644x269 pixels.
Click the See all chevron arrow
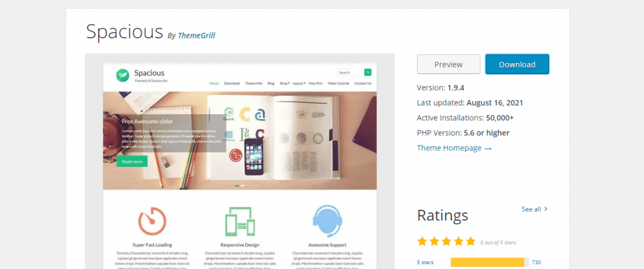click(545, 209)
